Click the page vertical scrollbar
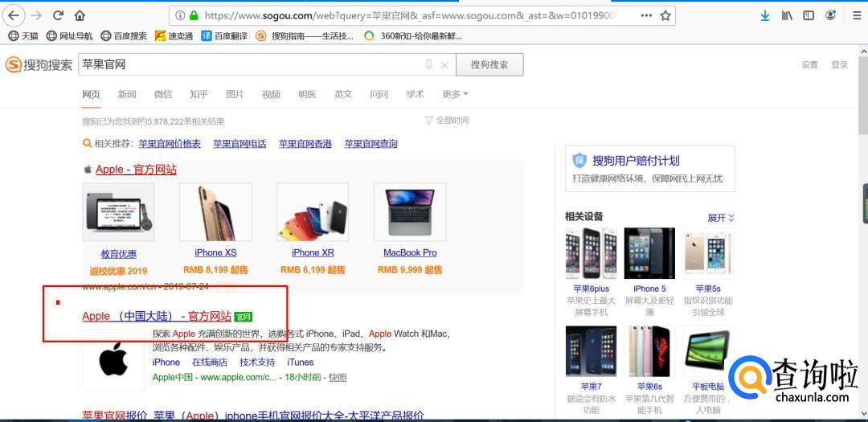 [863, 94]
